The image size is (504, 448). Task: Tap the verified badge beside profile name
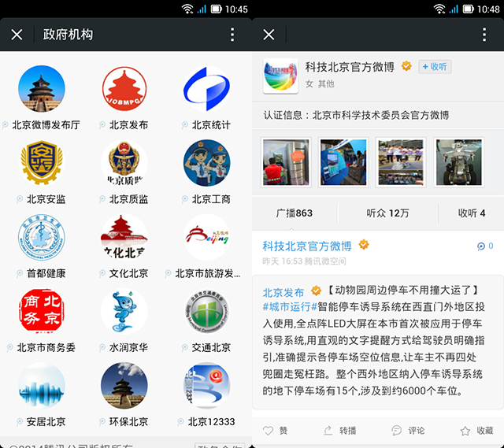[406, 66]
